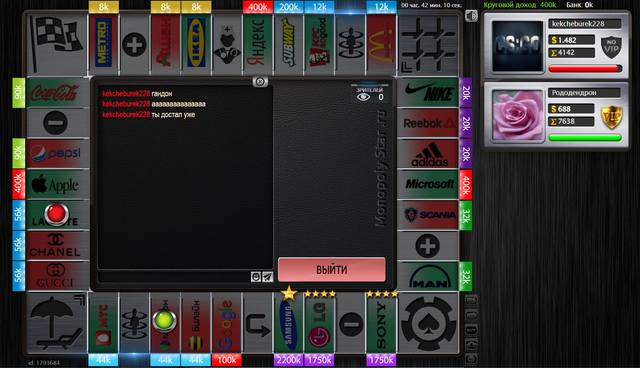The height and width of the screenshot is (368, 640).
Task: Select the Coca-Cola property tile
Action: [x=57, y=93]
